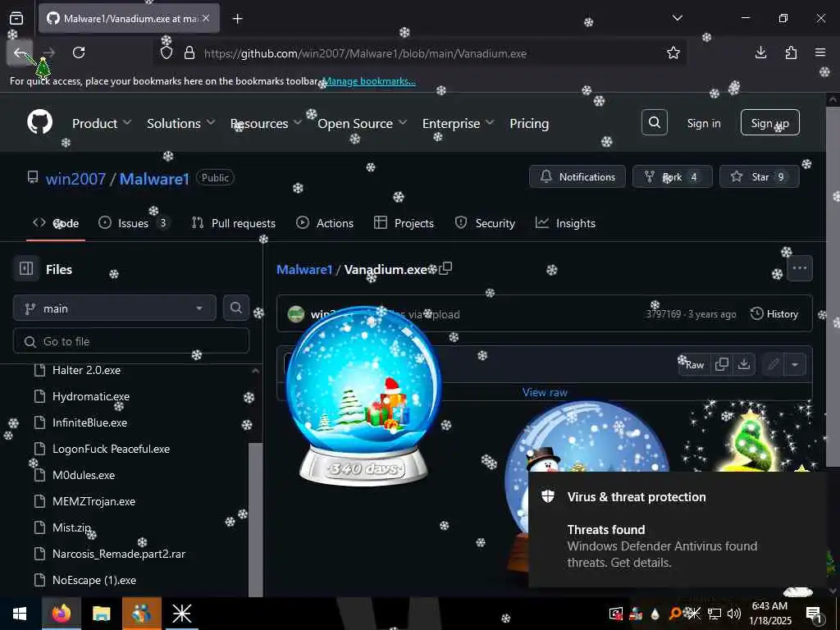The image size is (840, 630).
Task: Open the Projects tab
Action: click(404, 223)
